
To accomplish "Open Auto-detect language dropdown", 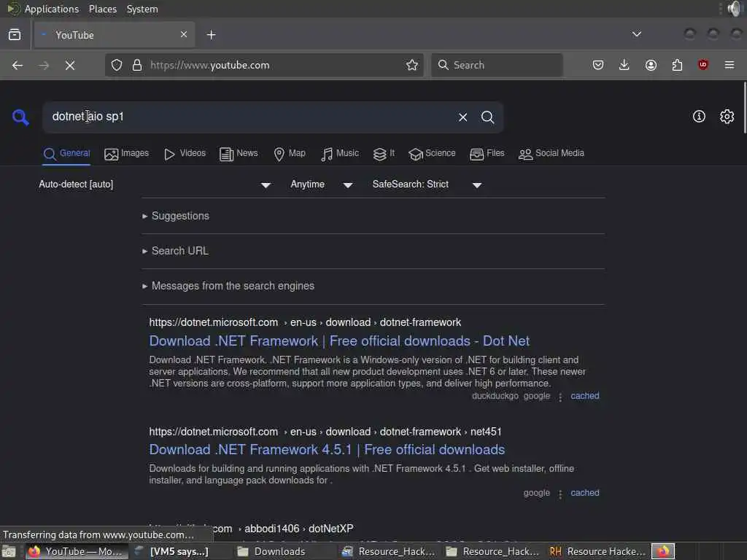I will pos(155,184).
